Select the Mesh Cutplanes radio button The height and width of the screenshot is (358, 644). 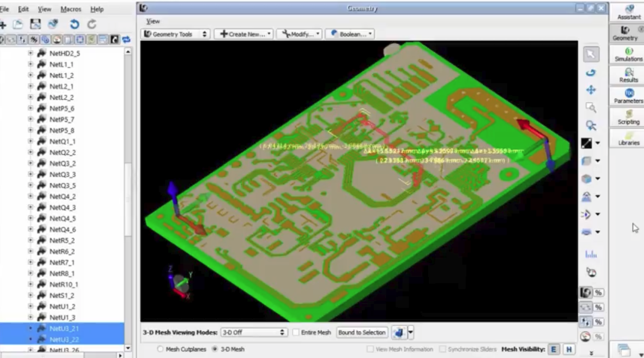click(160, 349)
